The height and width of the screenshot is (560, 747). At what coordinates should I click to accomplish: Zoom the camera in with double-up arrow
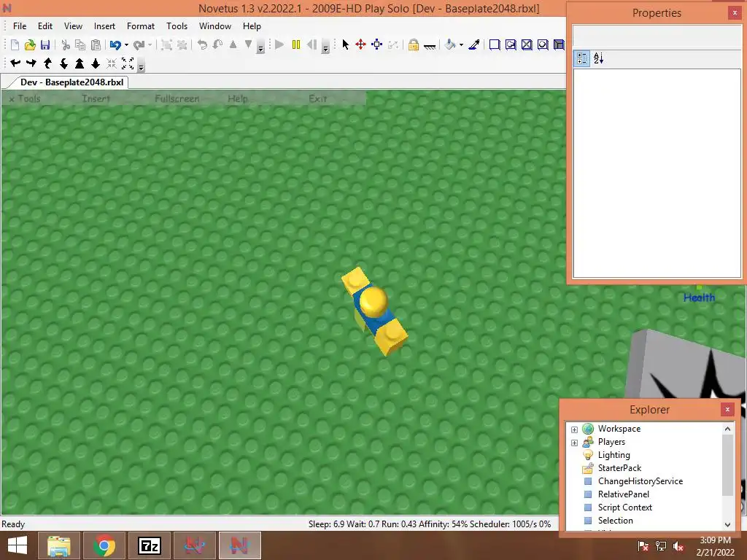click(x=80, y=63)
